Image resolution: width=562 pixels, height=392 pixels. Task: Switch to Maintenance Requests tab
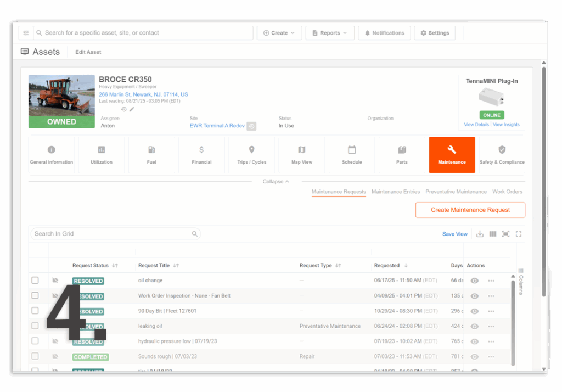pyautogui.click(x=339, y=192)
